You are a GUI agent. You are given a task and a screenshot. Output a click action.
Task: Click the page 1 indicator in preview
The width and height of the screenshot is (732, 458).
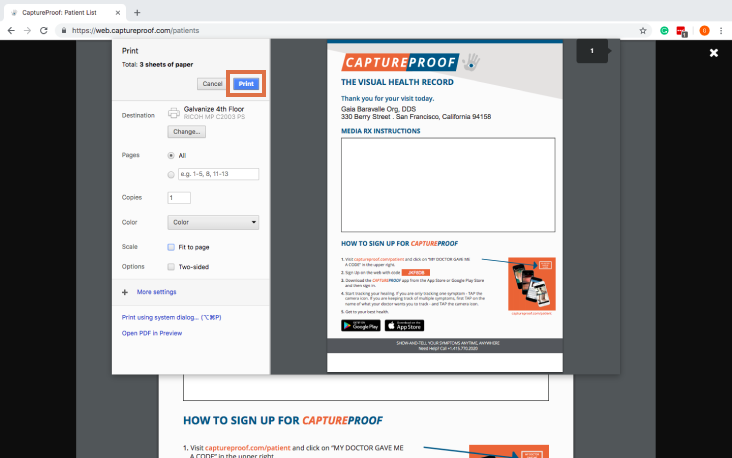tap(592, 51)
